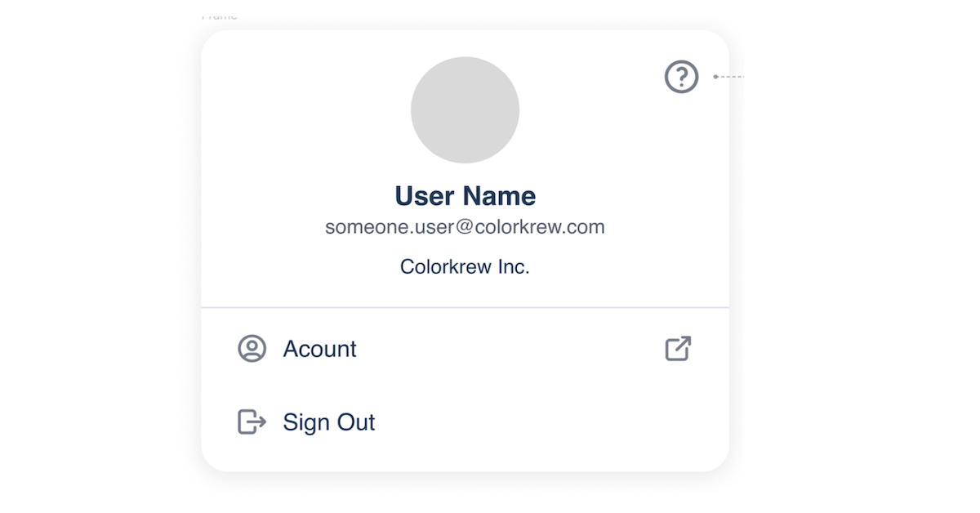Click the word "Name" in the user heading
980x513 pixels.
[x=500, y=196]
